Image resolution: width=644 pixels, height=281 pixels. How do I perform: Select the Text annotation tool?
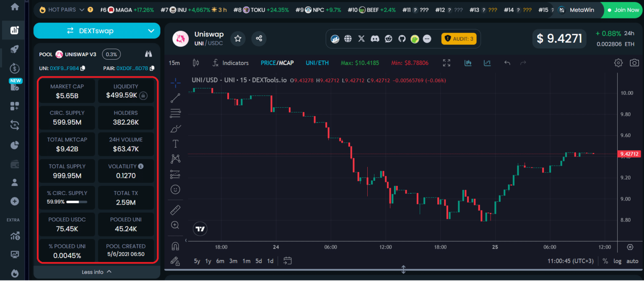[175, 143]
